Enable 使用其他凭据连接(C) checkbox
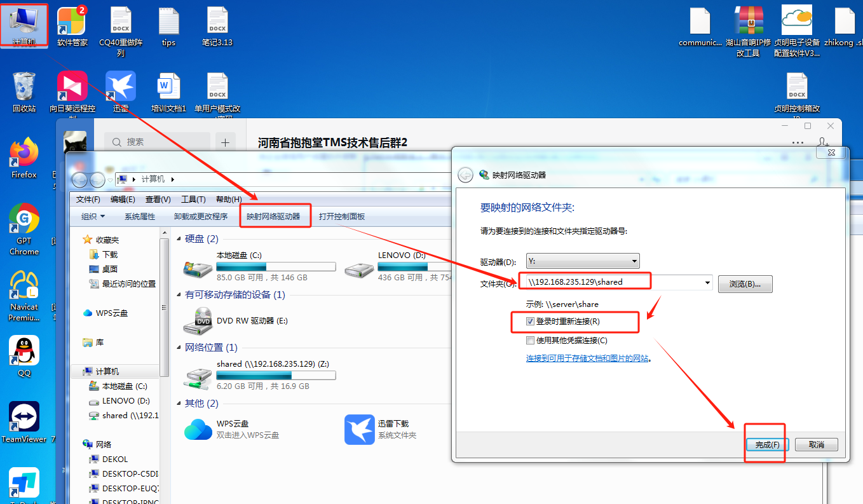The width and height of the screenshot is (863, 504). [531, 341]
